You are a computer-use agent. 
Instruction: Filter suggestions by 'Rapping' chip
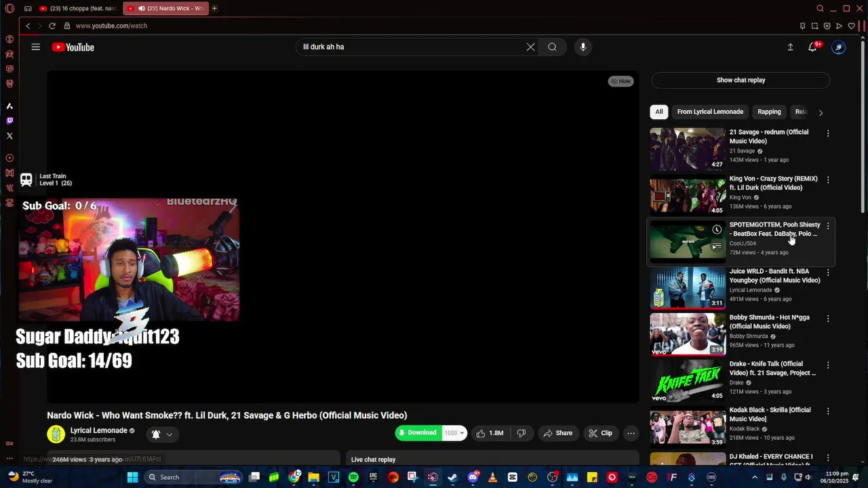[x=769, y=112]
